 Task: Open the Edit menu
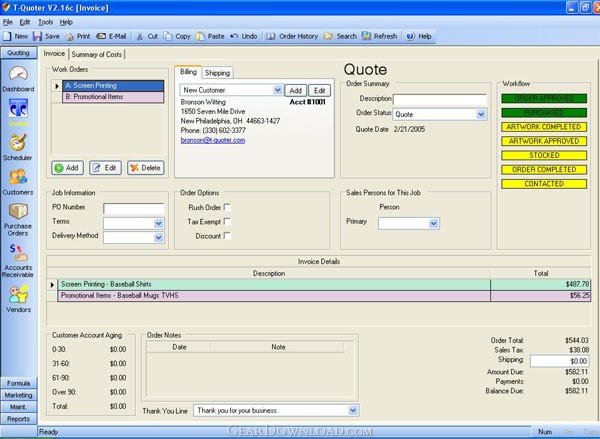(25, 22)
